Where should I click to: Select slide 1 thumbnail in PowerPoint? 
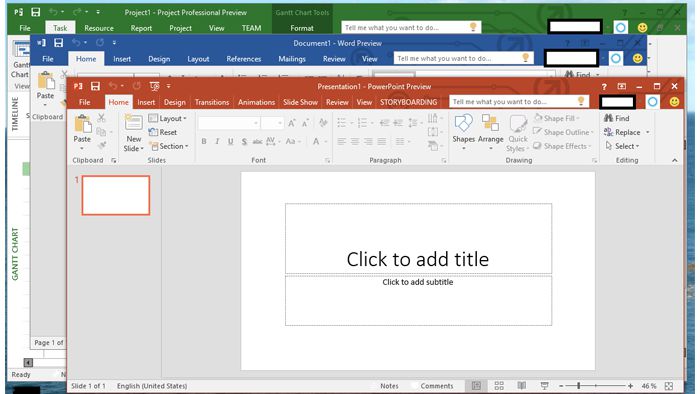pos(116,195)
